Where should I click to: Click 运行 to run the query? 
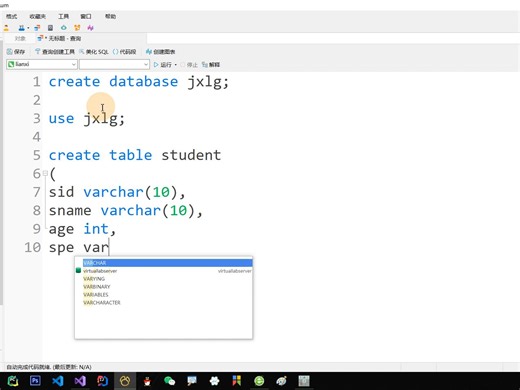click(163, 65)
